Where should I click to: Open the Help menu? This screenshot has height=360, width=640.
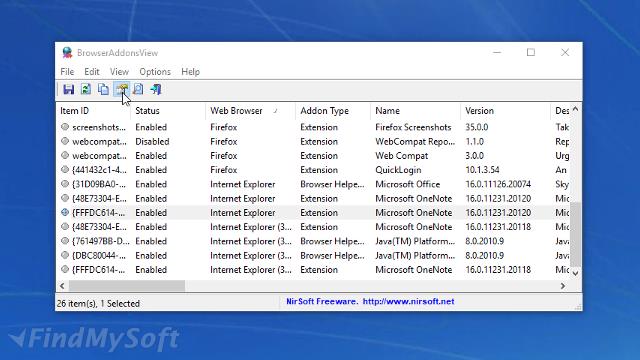tap(191, 72)
